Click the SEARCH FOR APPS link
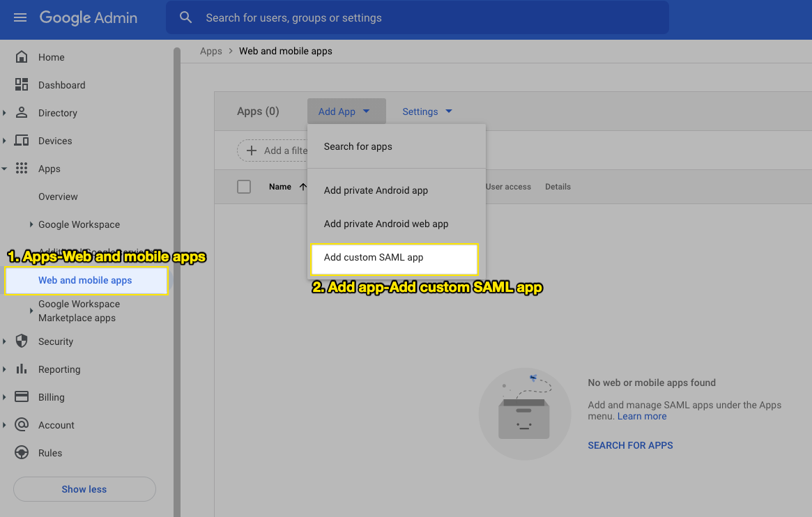This screenshot has height=517, width=812. tap(630, 446)
